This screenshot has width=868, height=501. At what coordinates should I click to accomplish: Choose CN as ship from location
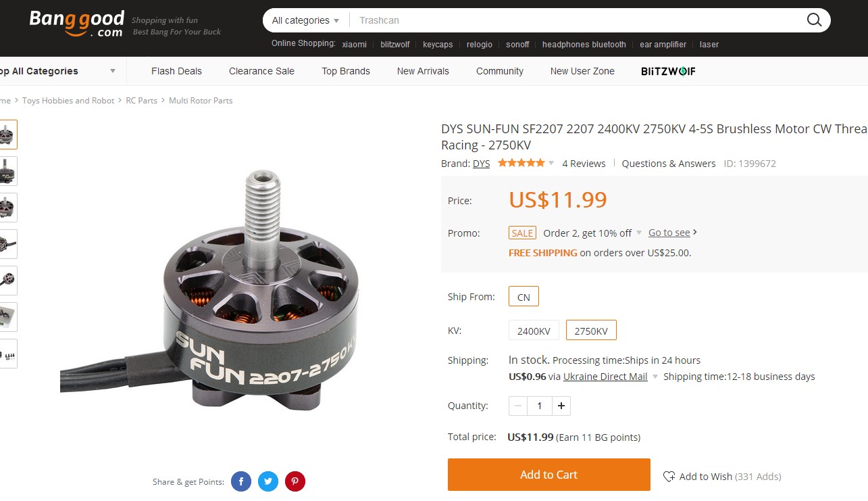coord(524,297)
